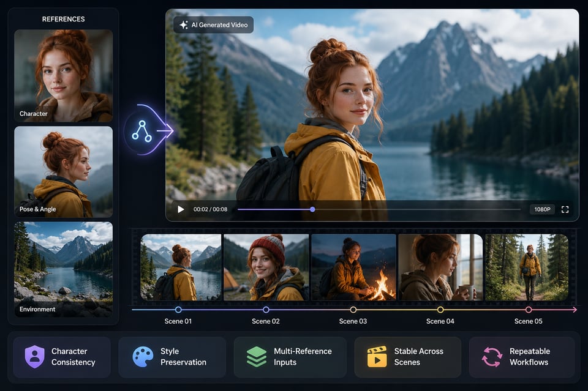Image resolution: width=588 pixels, height=391 pixels.
Task: Click the sparkle icon beside AI Generated Video
Action: [x=184, y=24]
